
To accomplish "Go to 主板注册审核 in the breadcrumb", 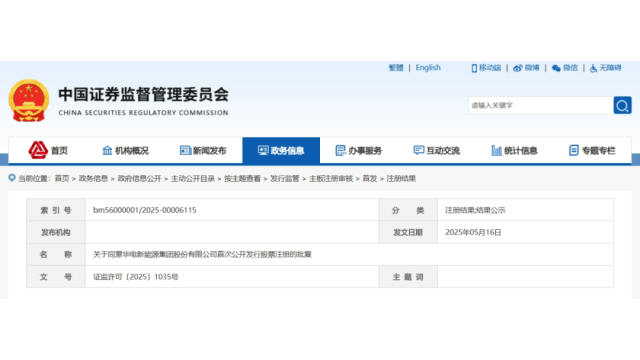I will [331, 178].
